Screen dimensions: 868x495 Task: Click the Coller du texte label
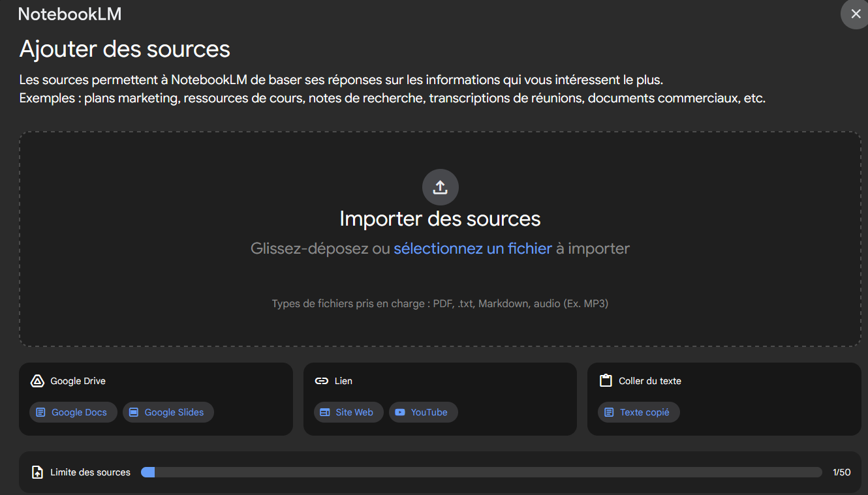(650, 381)
